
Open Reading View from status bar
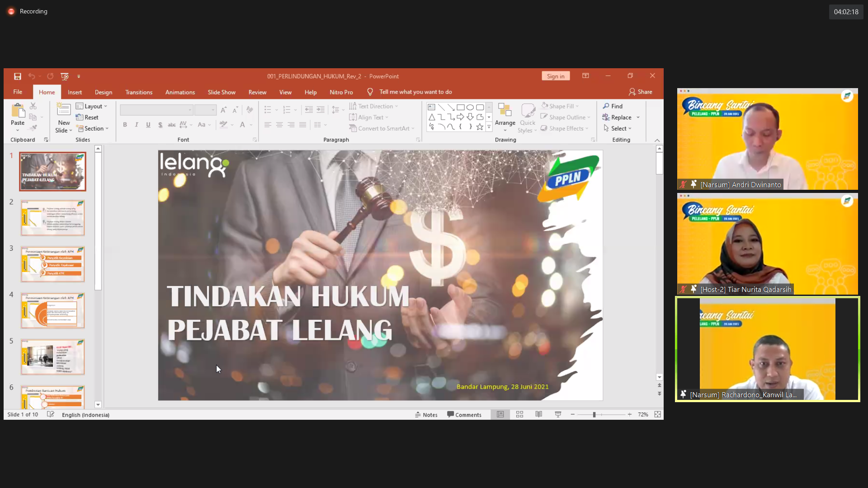(538, 414)
